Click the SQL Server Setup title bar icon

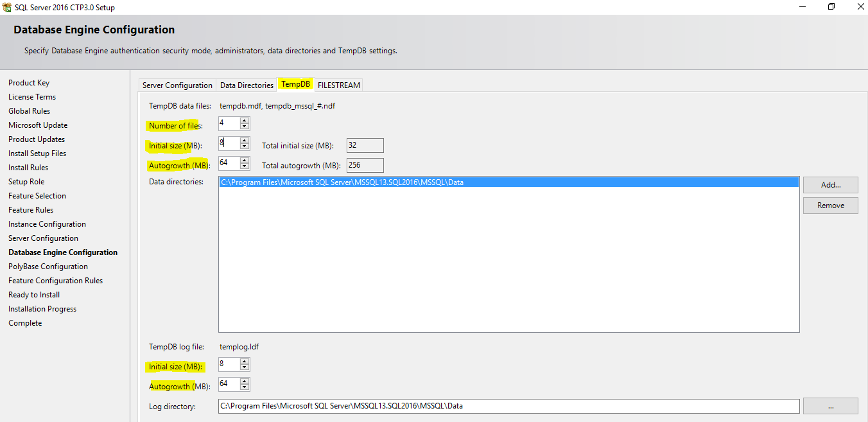(x=8, y=7)
